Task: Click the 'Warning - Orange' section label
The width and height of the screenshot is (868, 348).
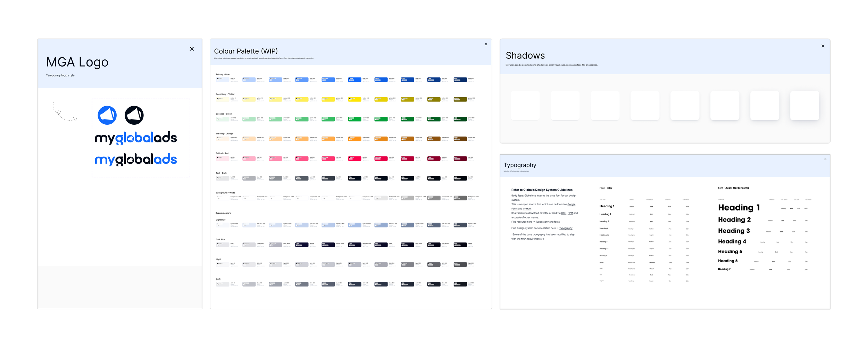Action: point(224,134)
